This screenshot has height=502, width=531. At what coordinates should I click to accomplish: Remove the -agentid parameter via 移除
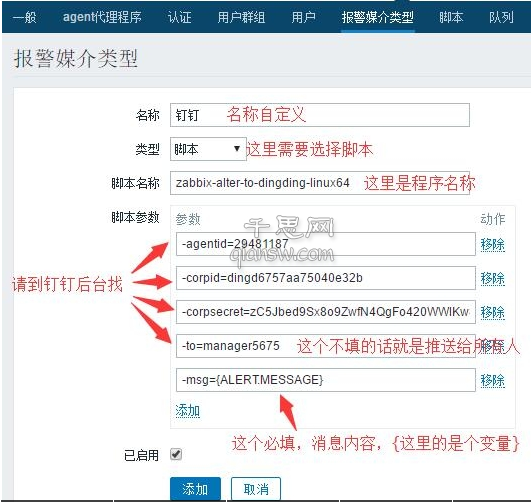click(x=493, y=244)
